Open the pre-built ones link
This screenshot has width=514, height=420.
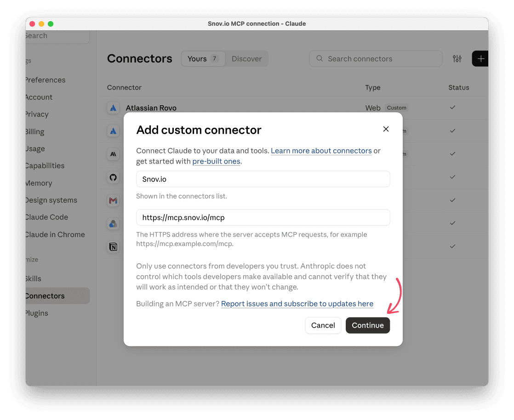217,161
